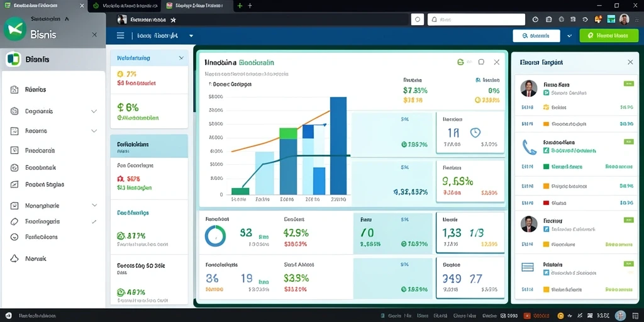This screenshot has width=644, height=322.
Task: Open the dropdown caret next to the header title
Action: pos(191,36)
